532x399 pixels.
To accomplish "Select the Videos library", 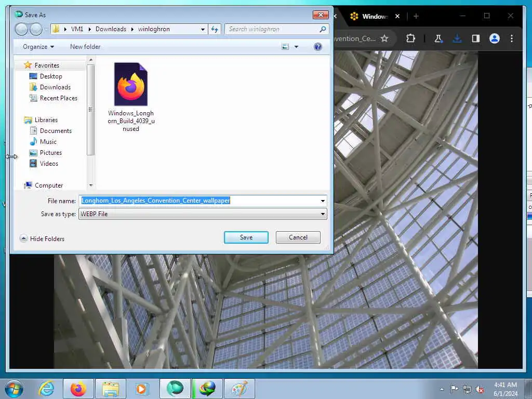I will pos(49,164).
